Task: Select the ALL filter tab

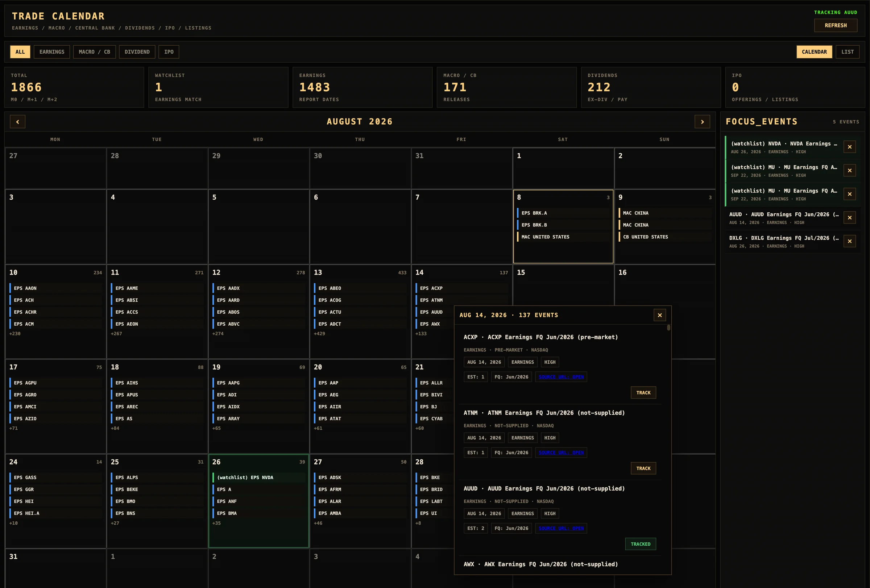Action: (x=20, y=52)
